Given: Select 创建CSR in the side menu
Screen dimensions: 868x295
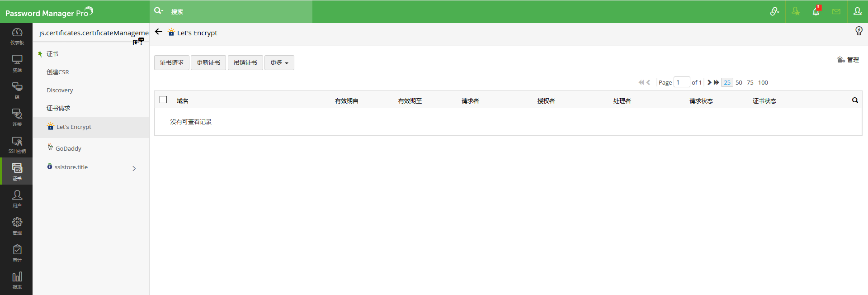Looking at the screenshot, I should click(x=58, y=72).
